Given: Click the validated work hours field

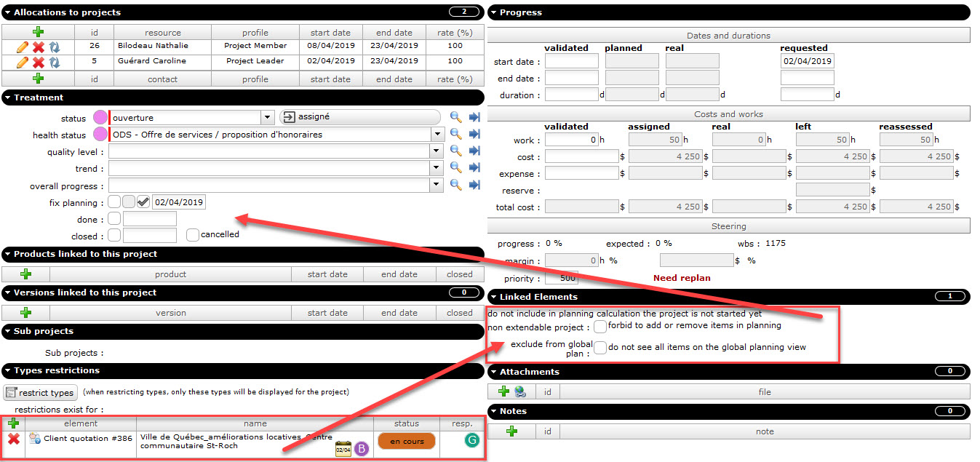Looking at the screenshot, I should coord(572,140).
